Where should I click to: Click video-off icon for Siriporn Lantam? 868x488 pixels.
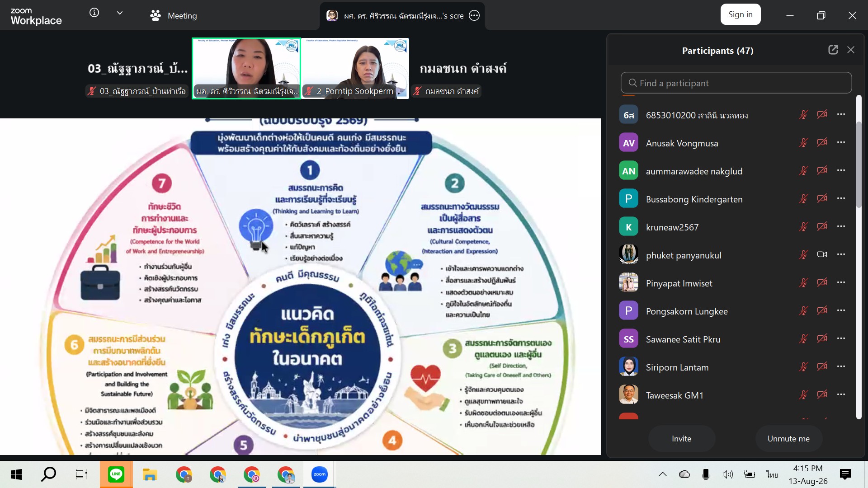[822, 367]
